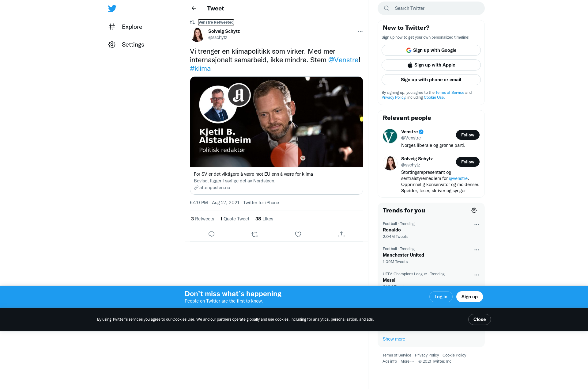Image resolution: width=588 pixels, height=389 pixels.
Task: Open Explore in the sidebar
Action: [126, 27]
